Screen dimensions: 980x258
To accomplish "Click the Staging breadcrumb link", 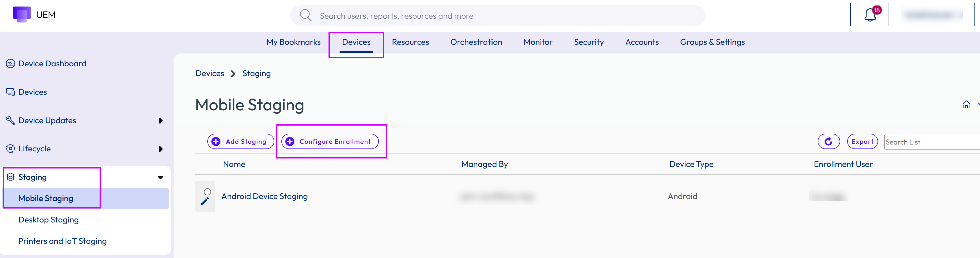I will point(256,73).
